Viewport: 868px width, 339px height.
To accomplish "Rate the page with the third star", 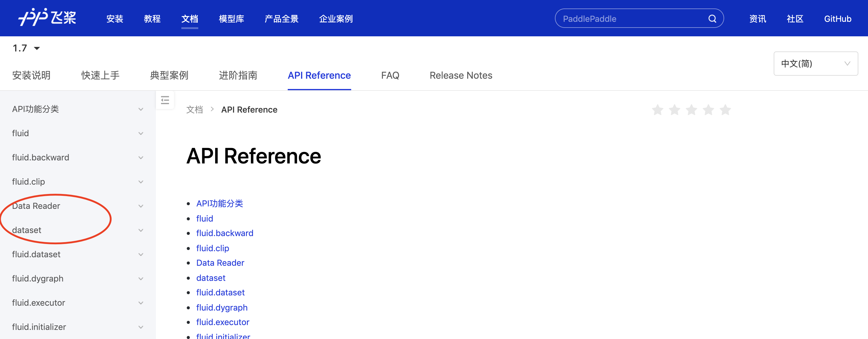I will [x=691, y=110].
